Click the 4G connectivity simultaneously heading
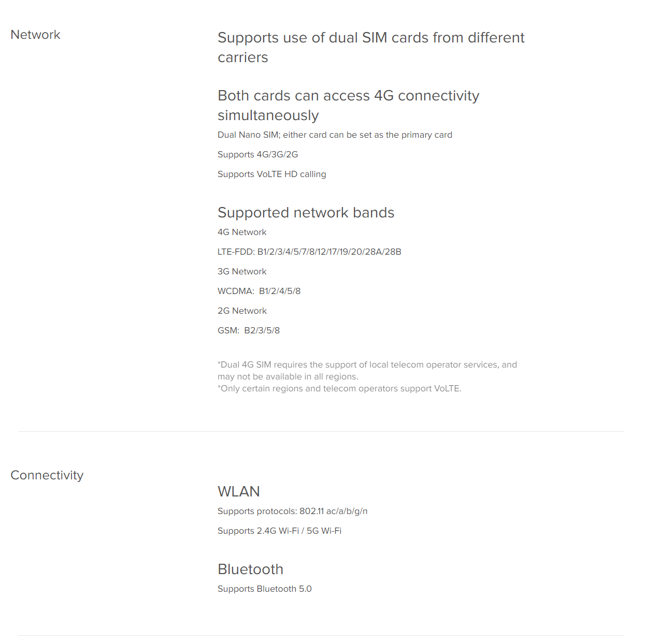The image size is (645, 644). pyautogui.click(x=348, y=105)
